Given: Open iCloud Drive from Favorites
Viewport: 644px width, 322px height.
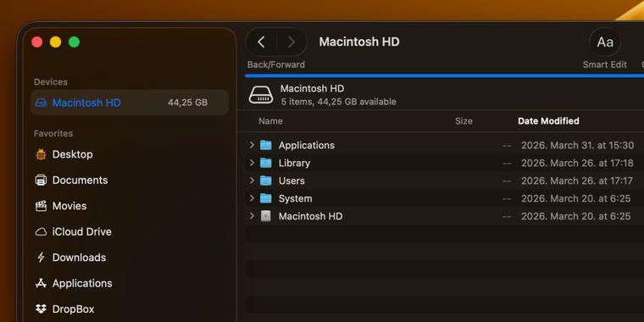Looking at the screenshot, I should click(81, 231).
